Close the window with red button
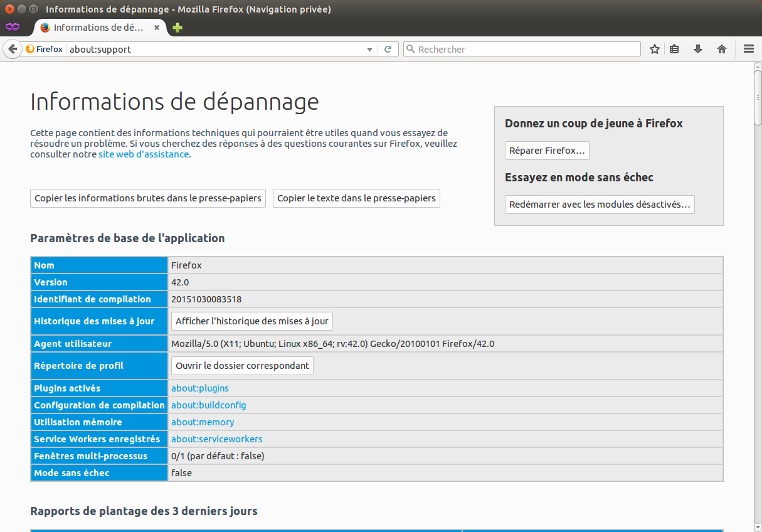 click(x=9, y=9)
